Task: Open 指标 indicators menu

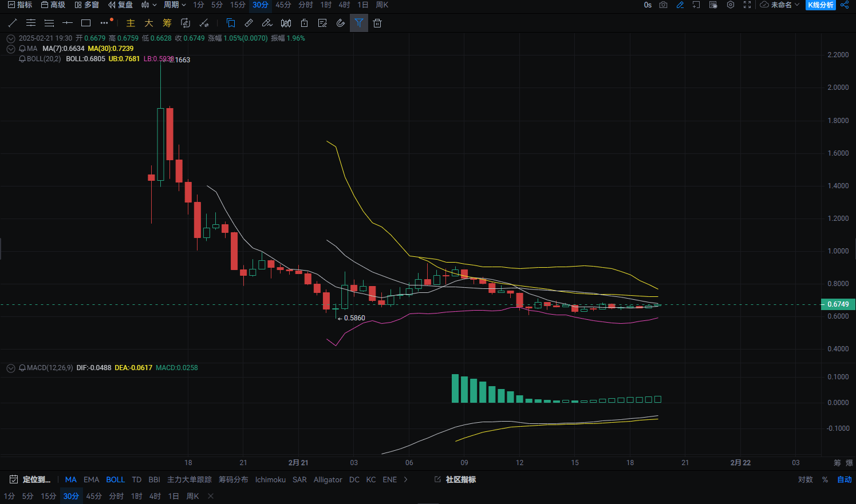Action: [x=20, y=5]
